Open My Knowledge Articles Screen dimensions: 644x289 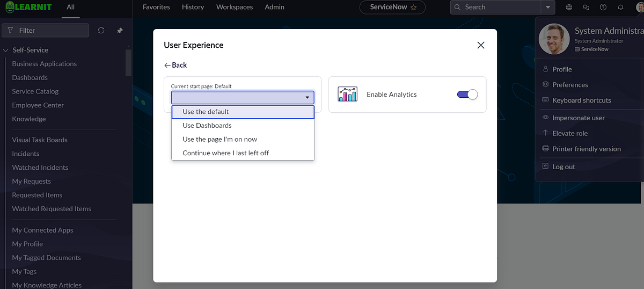[x=47, y=285]
